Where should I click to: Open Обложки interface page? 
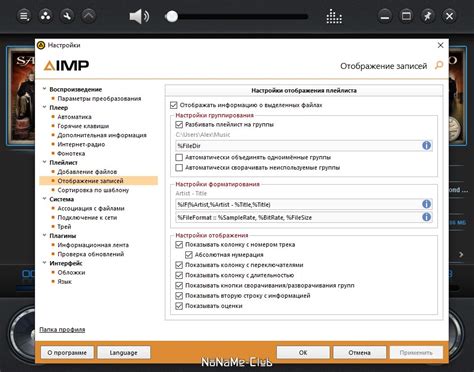[71, 272]
